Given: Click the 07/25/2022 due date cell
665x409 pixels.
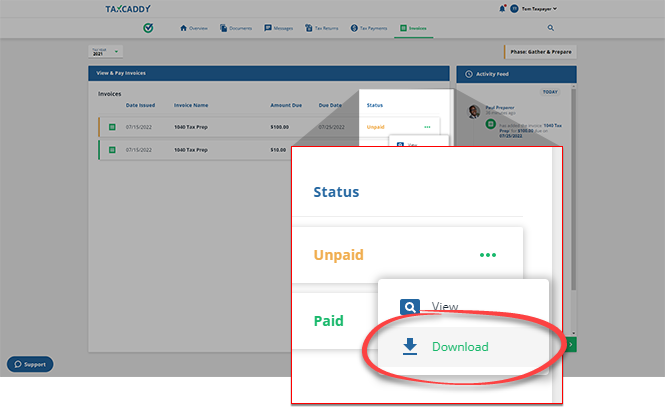Looking at the screenshot, I should (x=332, y=127).
